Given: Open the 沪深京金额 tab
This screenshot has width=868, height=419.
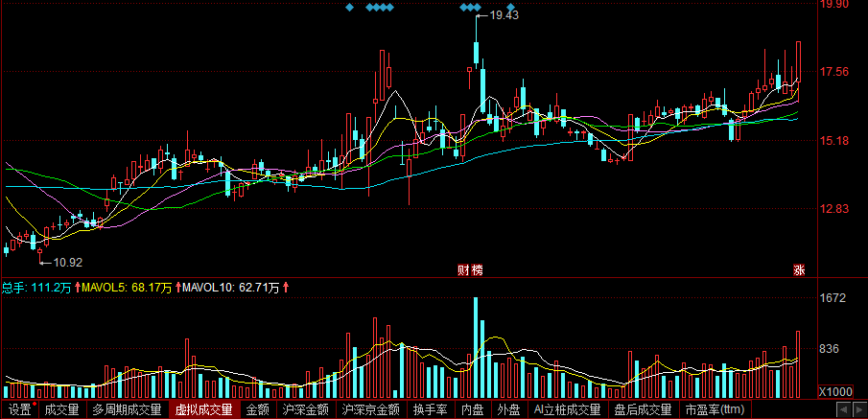Looking at the screenshot, I should [371, 410].
